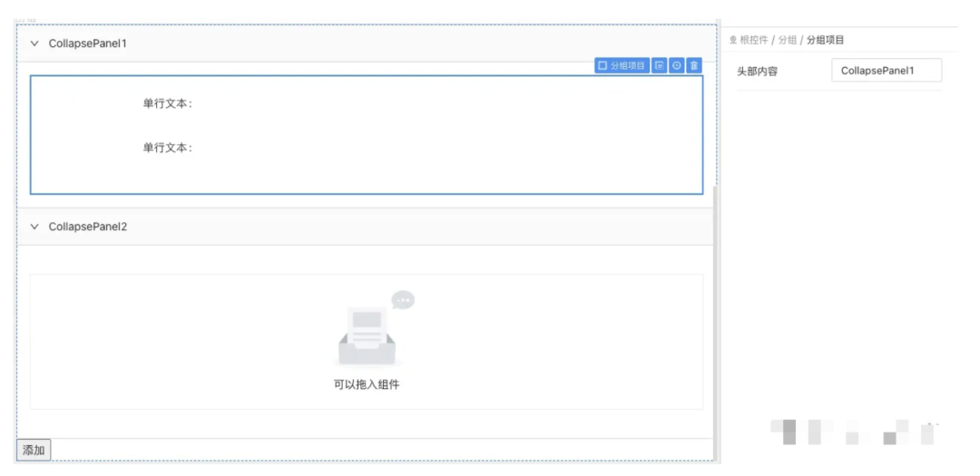Click the vertical scrollbar of the canvas
Viewport: 980px width, 476px height.
716,322
